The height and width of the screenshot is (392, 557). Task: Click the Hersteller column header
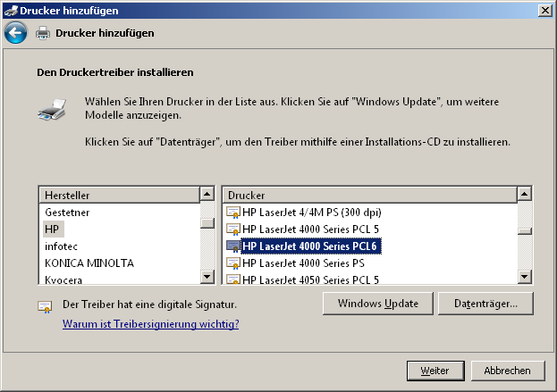(x=120, y=196)
